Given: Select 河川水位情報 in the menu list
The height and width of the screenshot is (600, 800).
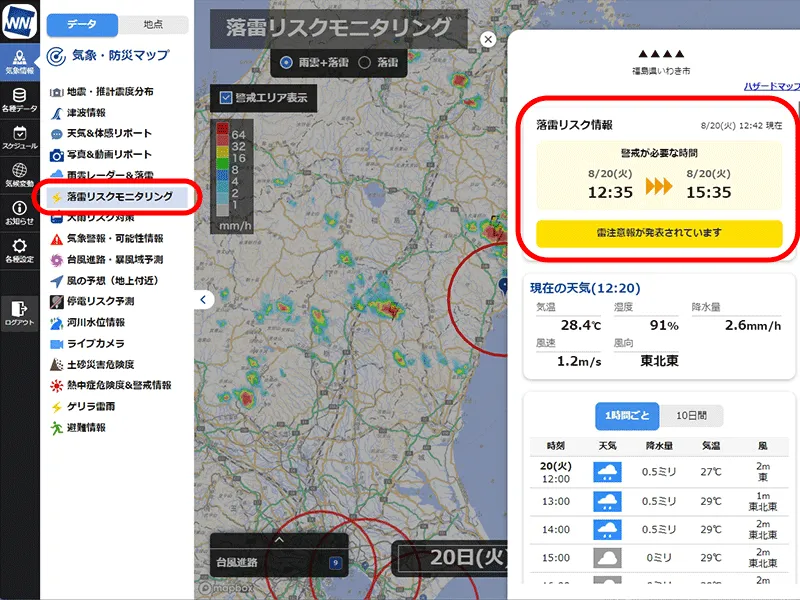Looking at the screenshot, I should pyautogui.click(x=95, y=322).
